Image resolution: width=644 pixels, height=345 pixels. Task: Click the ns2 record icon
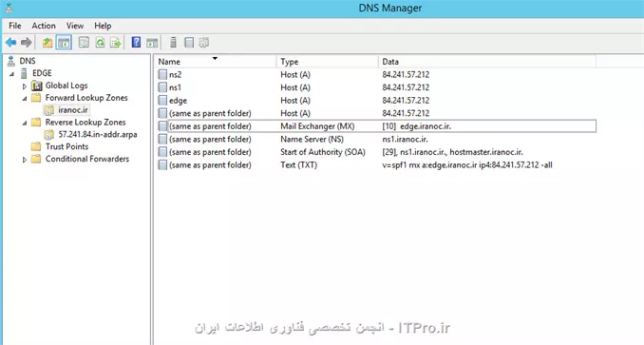pos(162,75)
